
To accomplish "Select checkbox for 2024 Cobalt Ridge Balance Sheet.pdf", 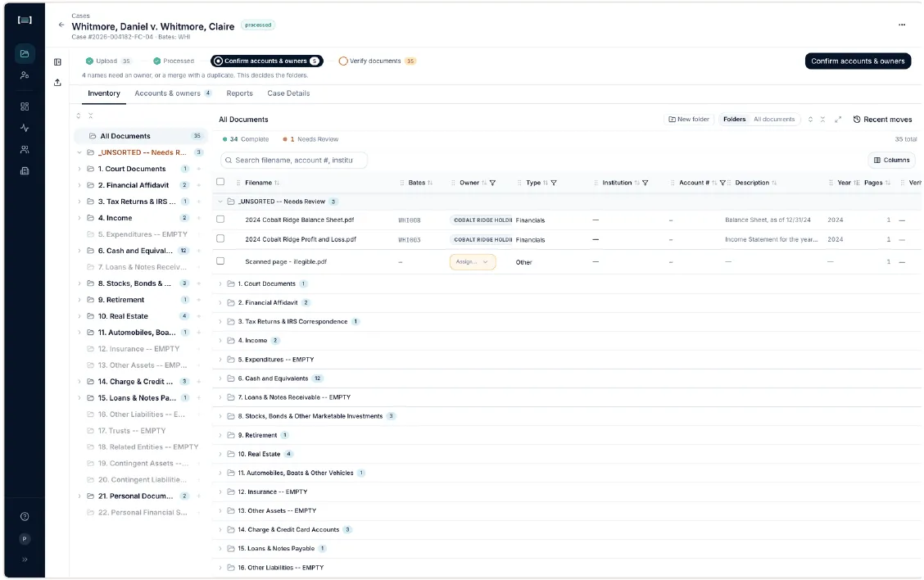I will click(x=220, y=220).
